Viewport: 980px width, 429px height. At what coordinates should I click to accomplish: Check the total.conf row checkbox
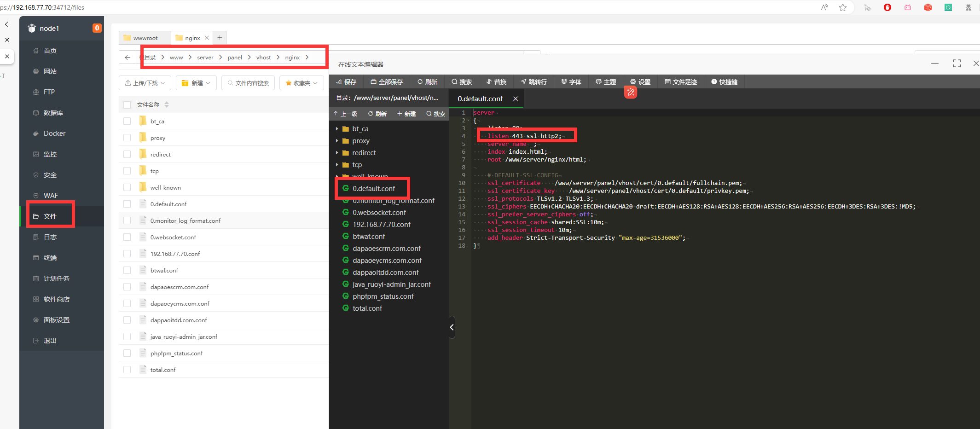click(x=127, y=370)
